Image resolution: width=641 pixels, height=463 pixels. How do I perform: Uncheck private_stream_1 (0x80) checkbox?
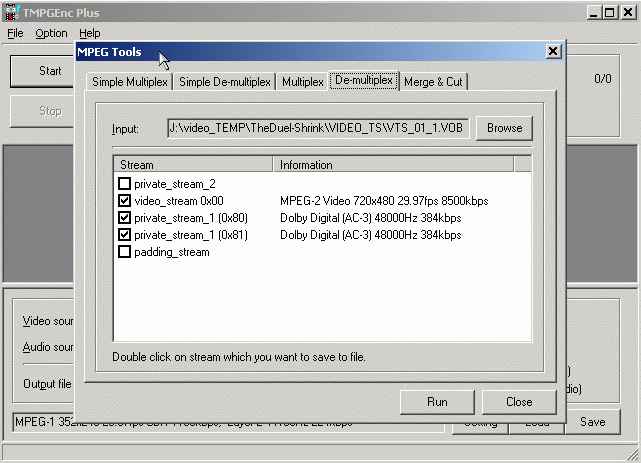124,218
